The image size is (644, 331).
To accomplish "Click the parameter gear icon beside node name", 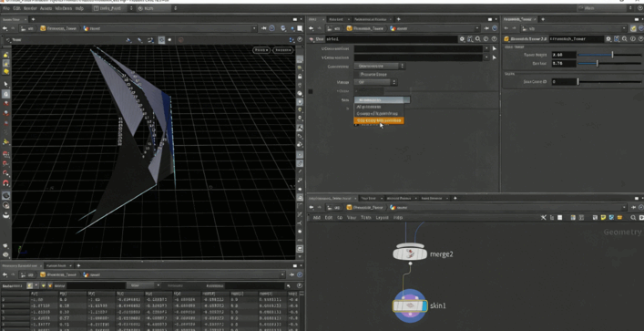I will tap(462, 39).
